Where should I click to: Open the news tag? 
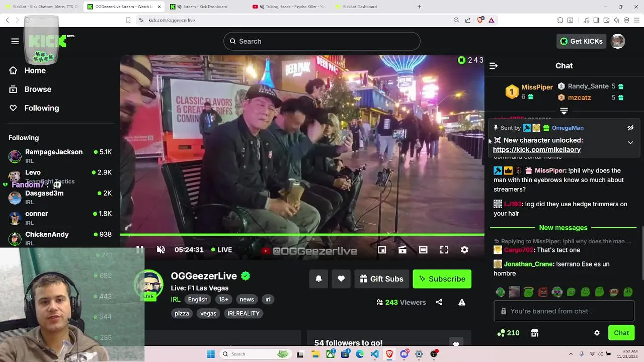click(x=247, y=299)
